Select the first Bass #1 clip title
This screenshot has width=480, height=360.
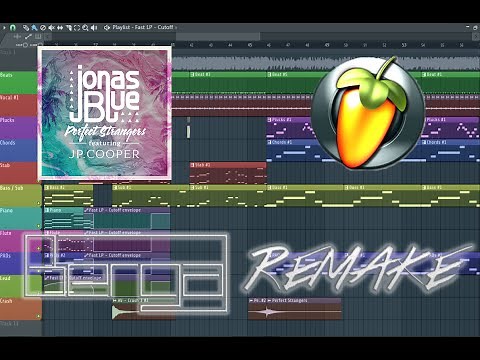(280, 187)
